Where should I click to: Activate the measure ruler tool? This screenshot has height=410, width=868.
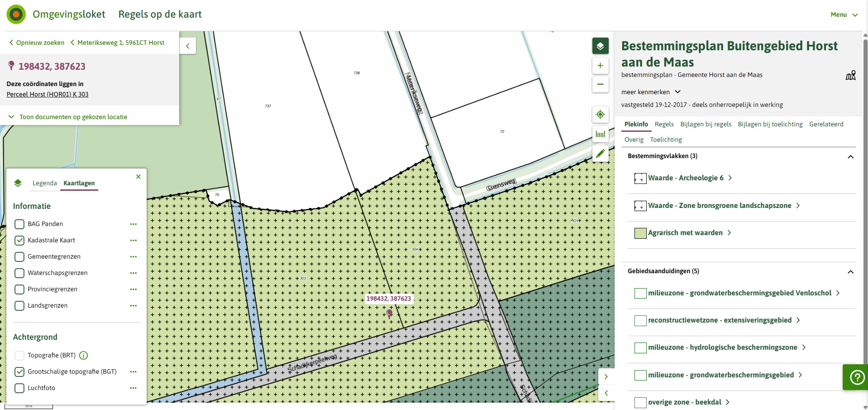[x=600, y=134]
